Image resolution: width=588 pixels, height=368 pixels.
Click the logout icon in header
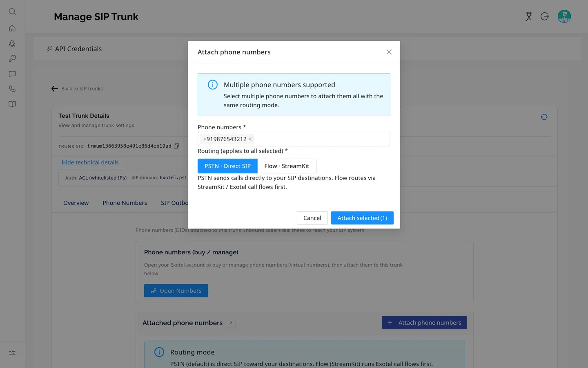tap(545, 16)
